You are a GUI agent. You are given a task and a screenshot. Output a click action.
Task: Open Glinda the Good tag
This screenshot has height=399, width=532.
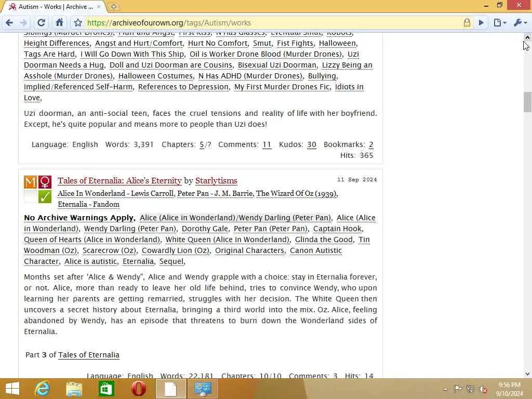point(324,240)
